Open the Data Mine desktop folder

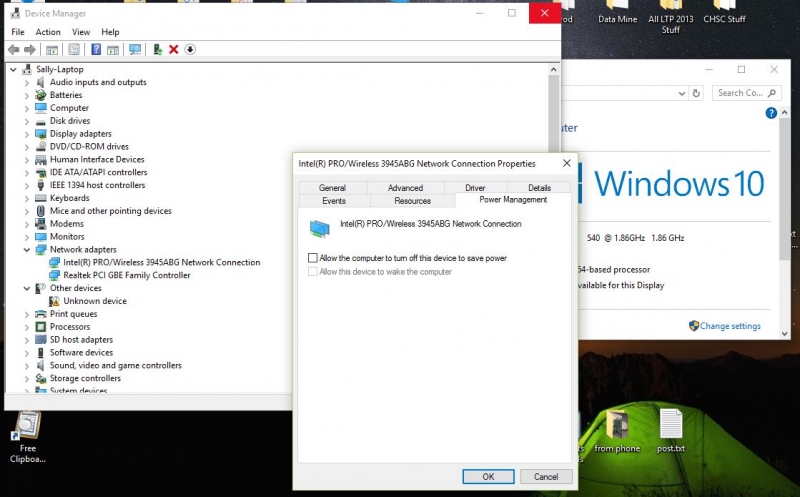(x=617, y=12)
